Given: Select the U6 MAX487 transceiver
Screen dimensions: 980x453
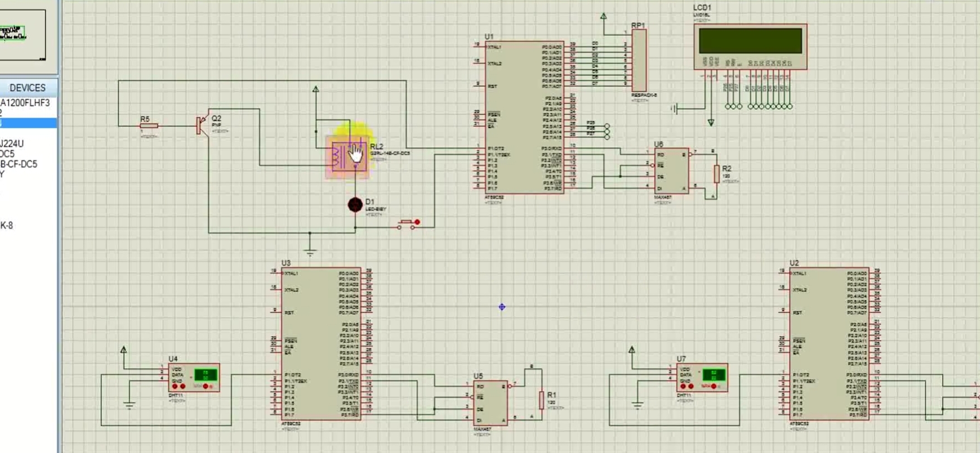Looking at the screenshot, I should (x=672, y=171).
